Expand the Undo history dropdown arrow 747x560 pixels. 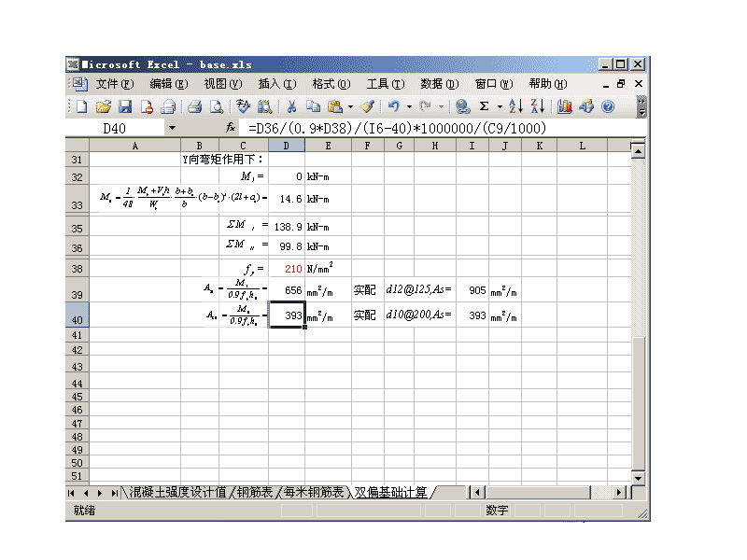click(409, 107)
